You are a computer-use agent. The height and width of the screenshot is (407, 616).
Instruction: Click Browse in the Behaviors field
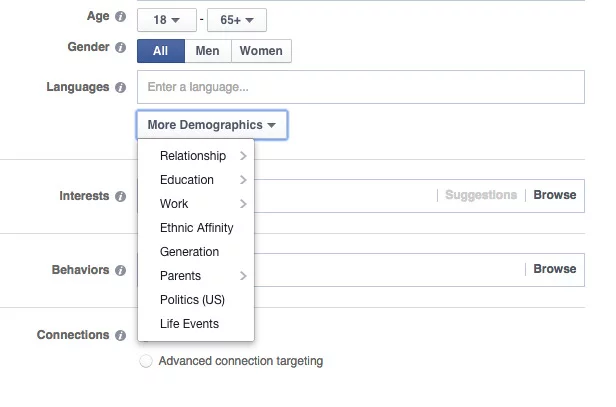555,269
